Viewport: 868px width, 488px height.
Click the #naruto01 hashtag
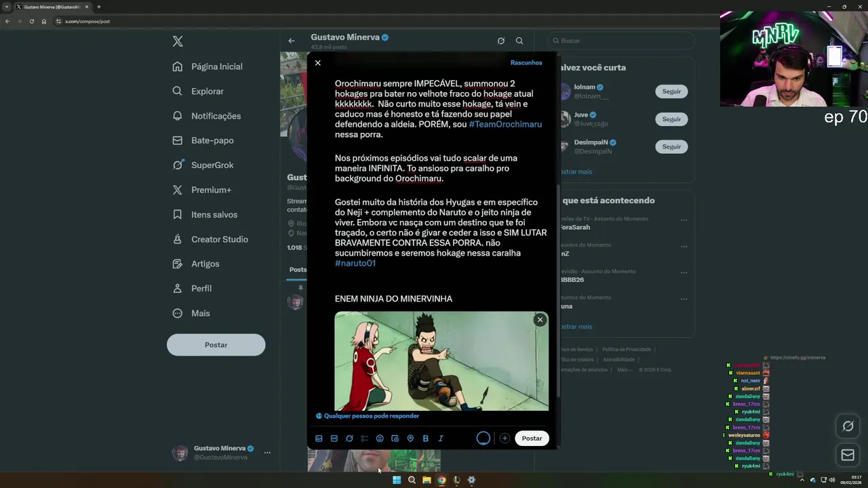(x=355, y=263)
